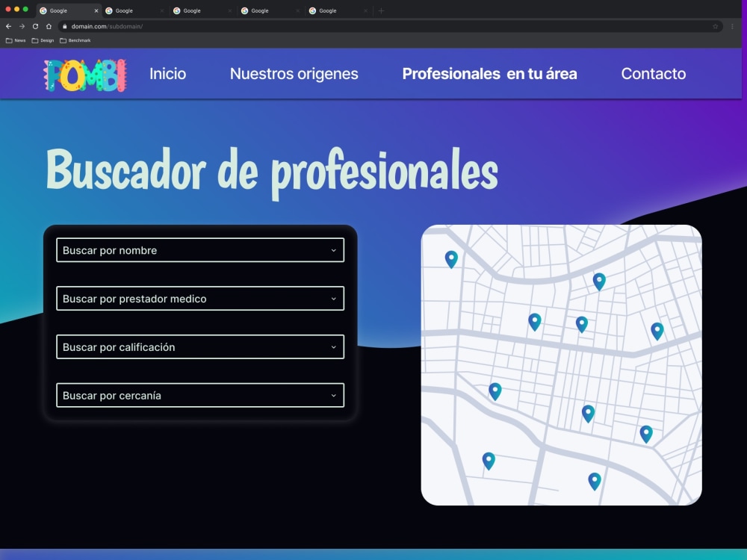This screenshot has height=560, width=747.
Task: Click the street map image
Action: coord(561,365)
